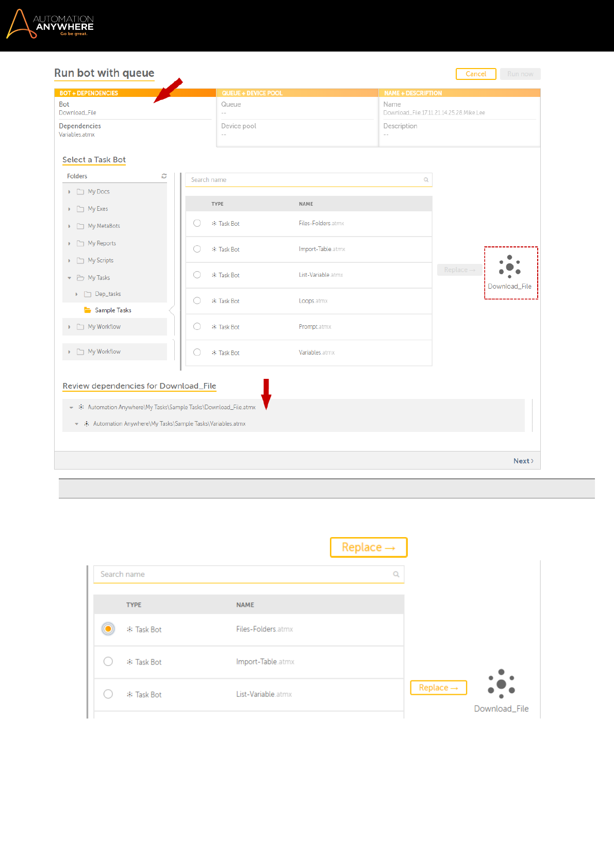Click the My Exes folder icon
614x868 pixels.
(80, 209)
